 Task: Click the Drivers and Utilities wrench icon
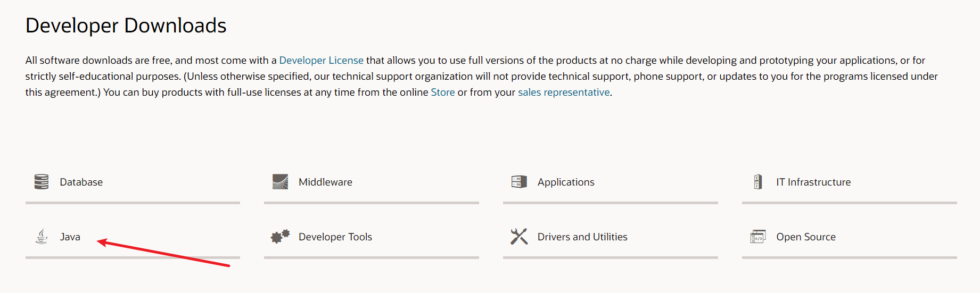pyautogui.click(x=519, y=236)
